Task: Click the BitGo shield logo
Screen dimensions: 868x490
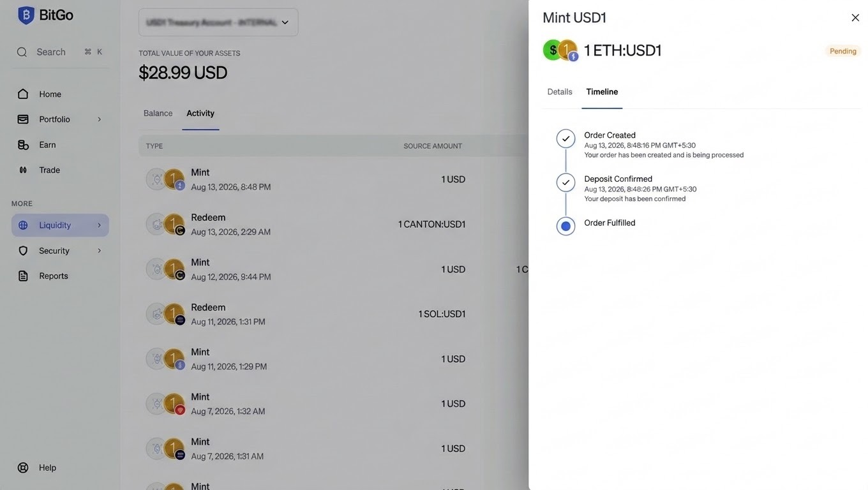Action: tap(26, 15)
